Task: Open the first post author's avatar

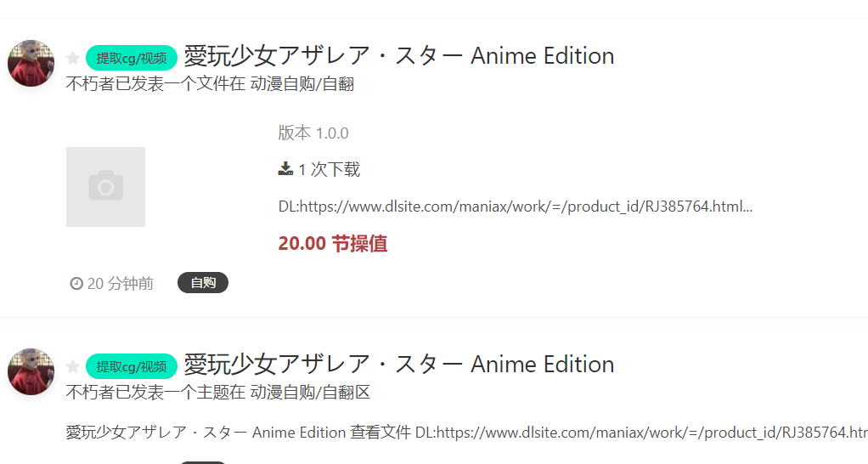Action: (x=31, y=63)
